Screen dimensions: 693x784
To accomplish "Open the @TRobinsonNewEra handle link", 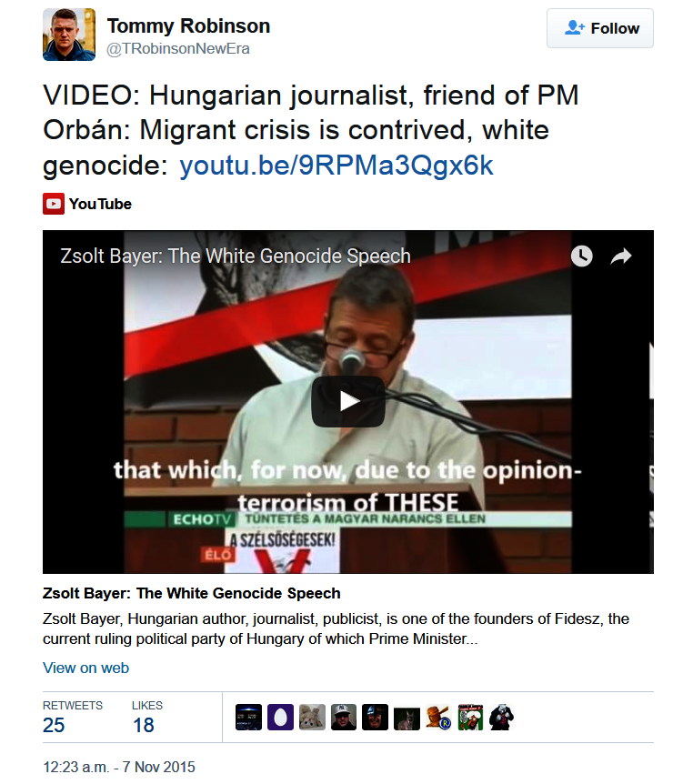I will pyautogui.click(x=178, y=49).
